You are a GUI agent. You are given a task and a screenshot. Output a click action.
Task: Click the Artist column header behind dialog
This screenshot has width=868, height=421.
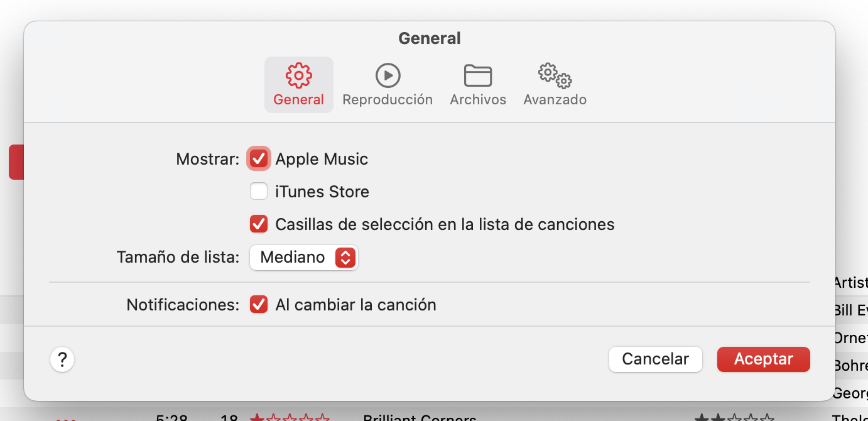[850, 282]
